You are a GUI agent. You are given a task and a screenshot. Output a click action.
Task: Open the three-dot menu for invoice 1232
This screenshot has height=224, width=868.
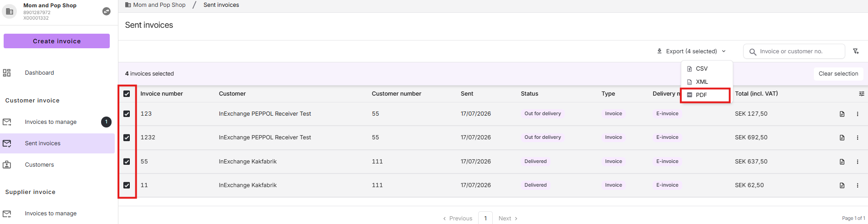pos(858,137)
